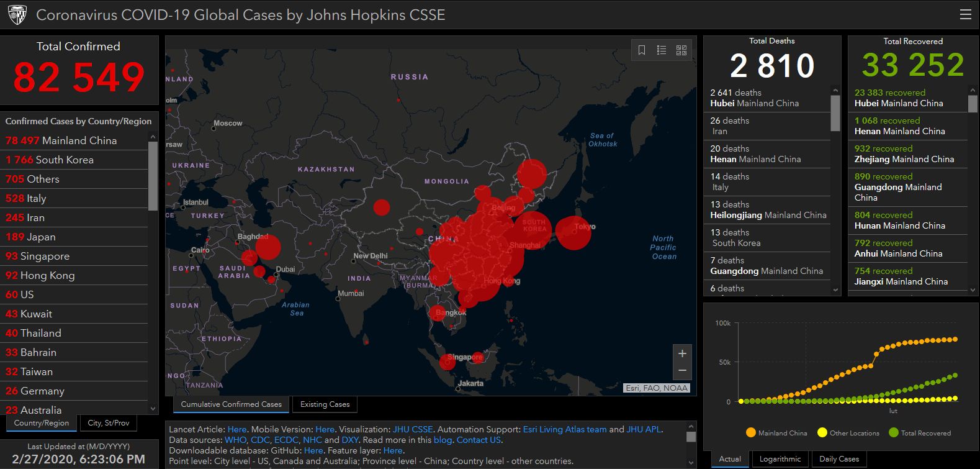This screenshot has width=980, height=469.
Task: Click the red circle south of the Kazakhstan label
Action: click(382, 207)
